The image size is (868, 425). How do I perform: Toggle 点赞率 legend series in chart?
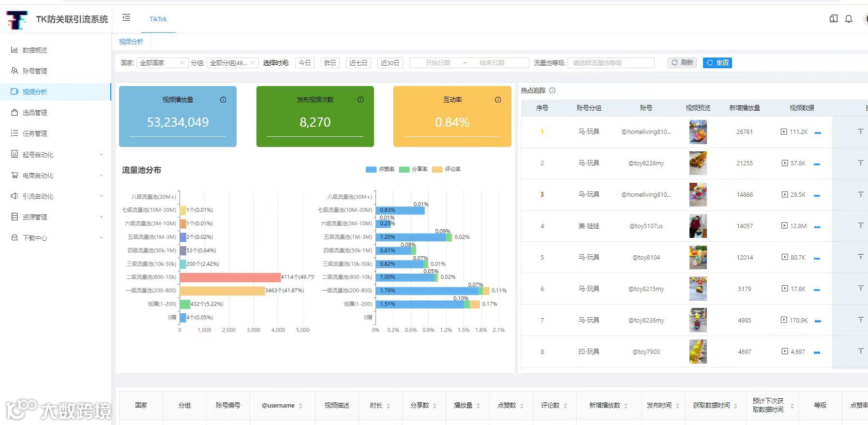380,169
